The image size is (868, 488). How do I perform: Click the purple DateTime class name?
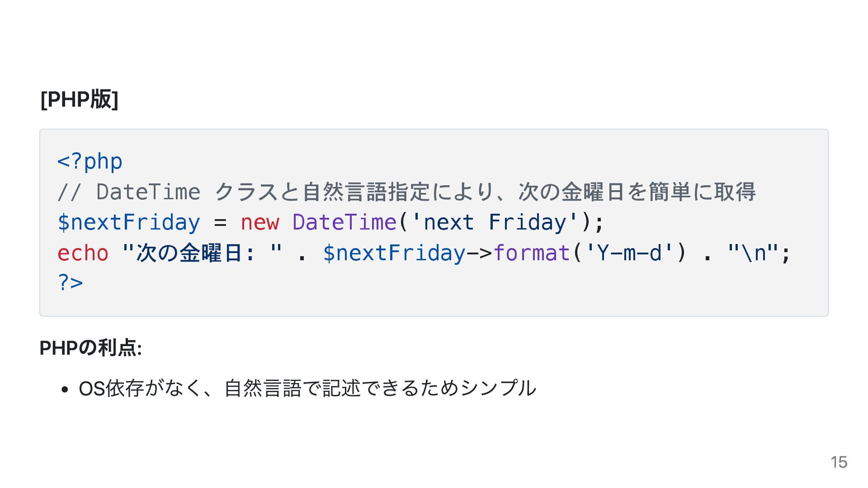coord(344,222)
